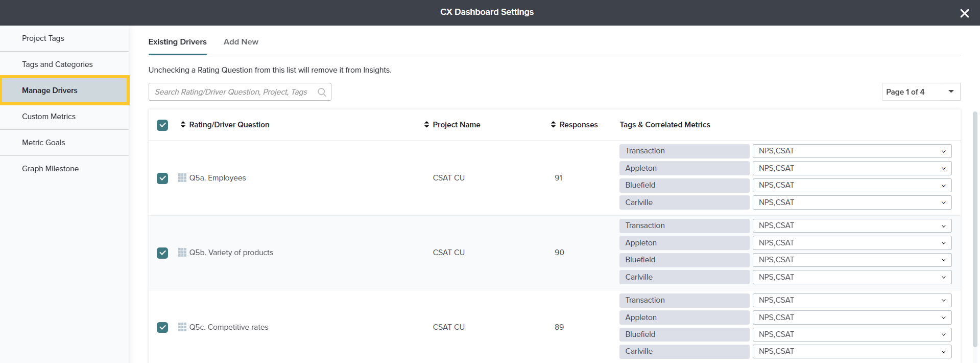
Task: Uncheck the Q5b. Variety of products checkbox
Action: pos(162,253)
